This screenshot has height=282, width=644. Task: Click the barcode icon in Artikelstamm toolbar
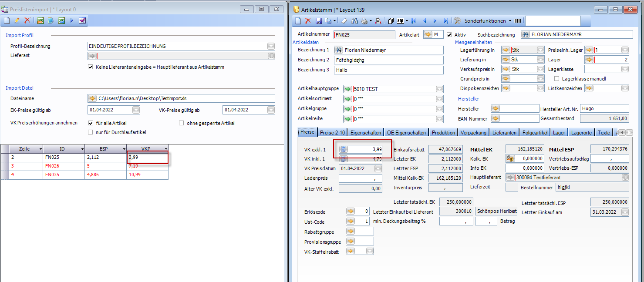click(517, 21)
